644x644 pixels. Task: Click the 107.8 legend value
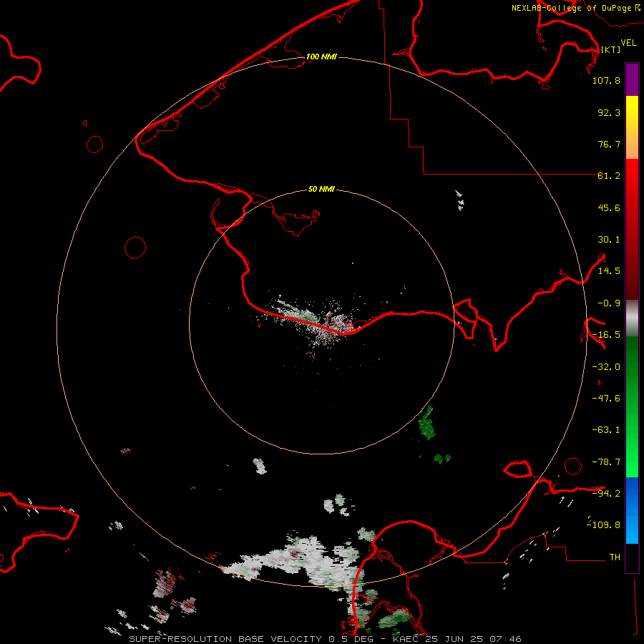point(606,80)
